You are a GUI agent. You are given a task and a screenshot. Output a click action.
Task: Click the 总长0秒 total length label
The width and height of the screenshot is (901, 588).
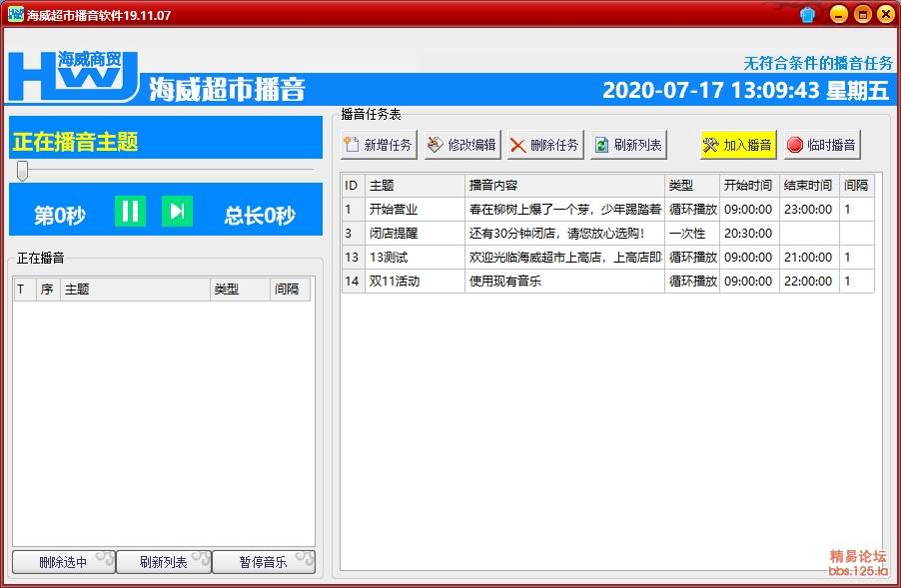tap(260, 216)
